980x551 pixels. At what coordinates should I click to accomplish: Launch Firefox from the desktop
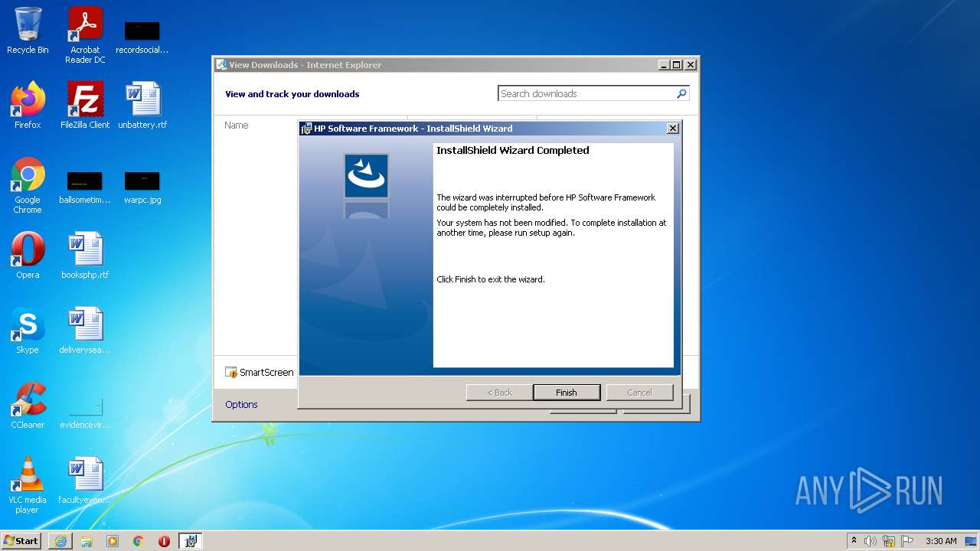coord(28,106)
